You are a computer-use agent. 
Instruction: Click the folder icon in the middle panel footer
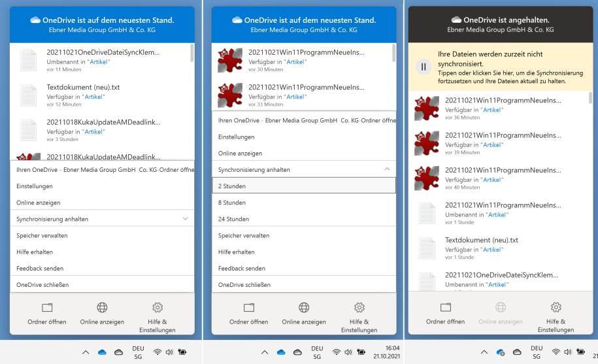coord(248,307)
